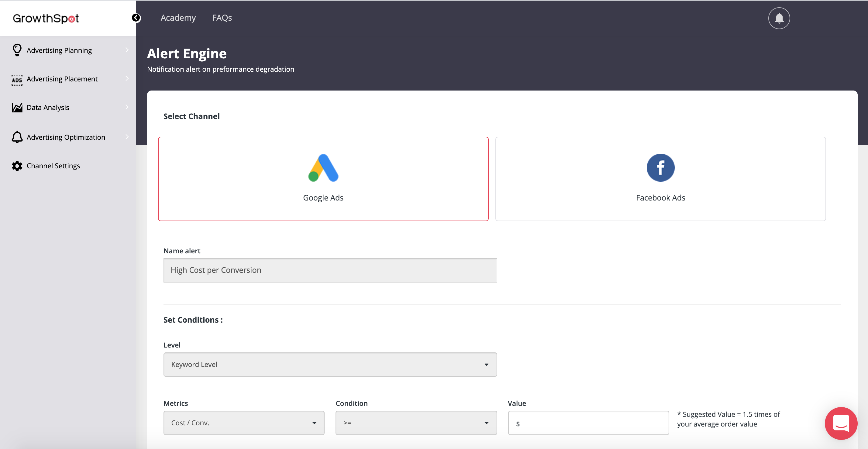Open the Academy menu item
868x449 pixels.
[178, 18]
